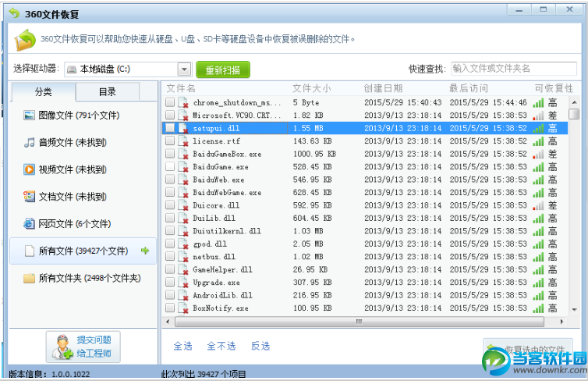Select the netbus.dll file name

pos(214,257)
